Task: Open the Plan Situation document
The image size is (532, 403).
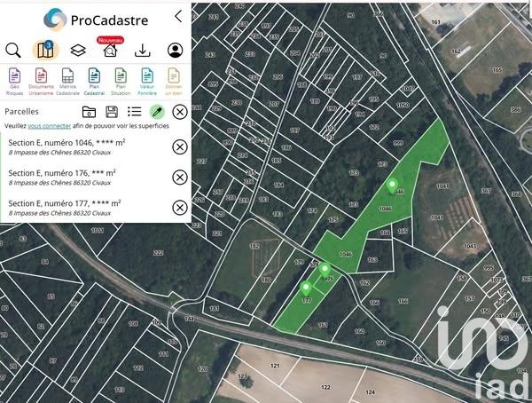Action: (121, 81)
